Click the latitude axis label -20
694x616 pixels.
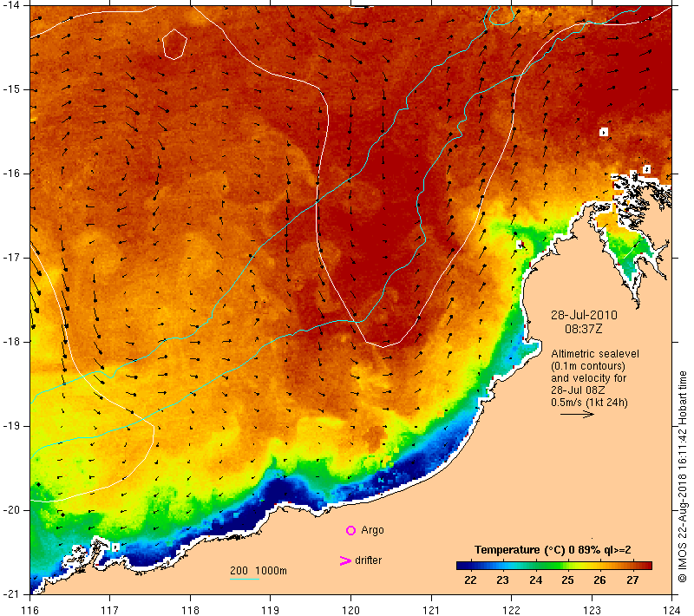(11, 510)
